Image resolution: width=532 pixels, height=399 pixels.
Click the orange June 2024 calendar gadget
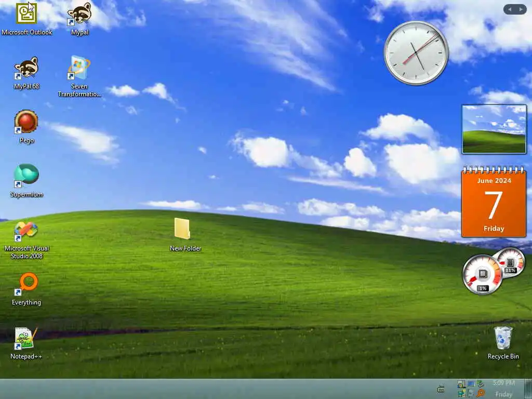click(494, 202)
